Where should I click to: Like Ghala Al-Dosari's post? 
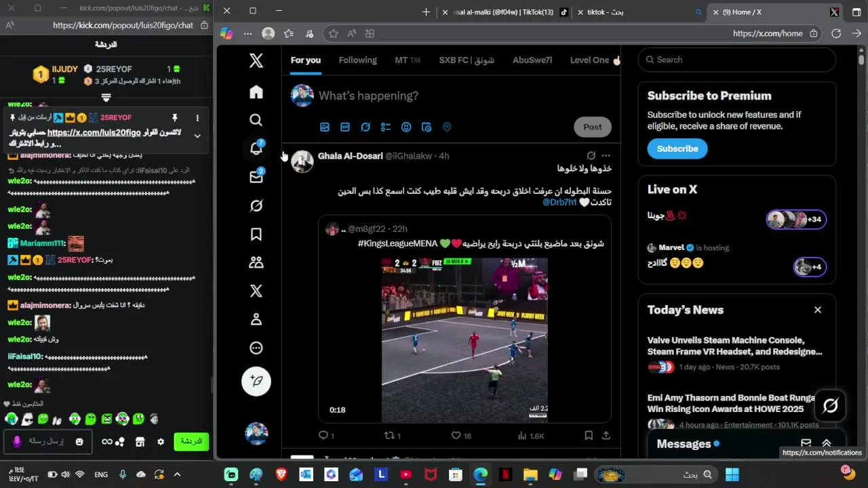click(461, 436)
